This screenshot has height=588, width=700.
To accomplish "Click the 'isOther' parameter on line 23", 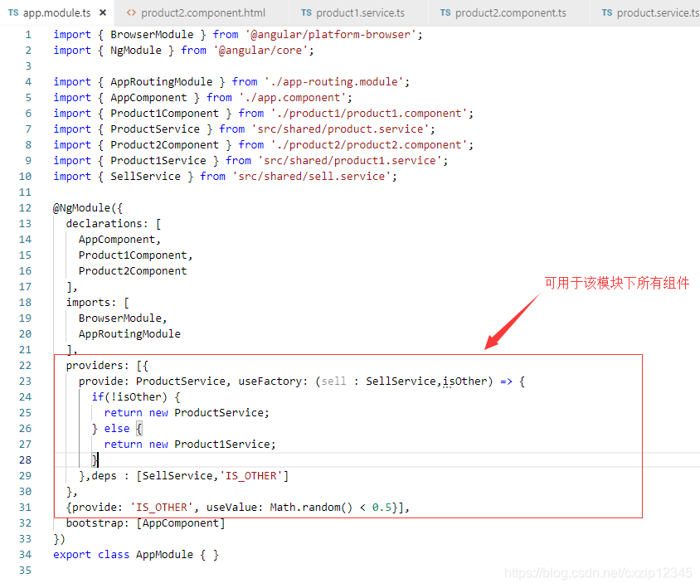I will 464,381.
